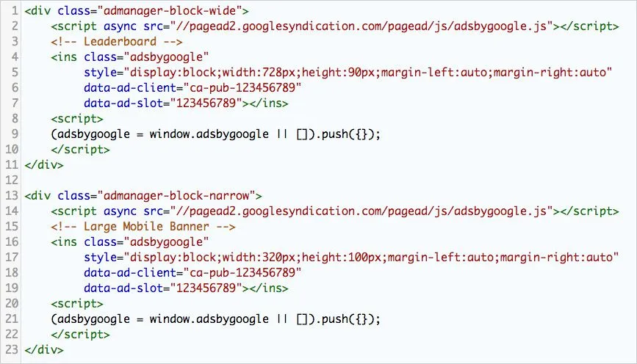Click line number 12 on the empty line
The width and height of the screenshot is (637, 364).
[12, 181]
